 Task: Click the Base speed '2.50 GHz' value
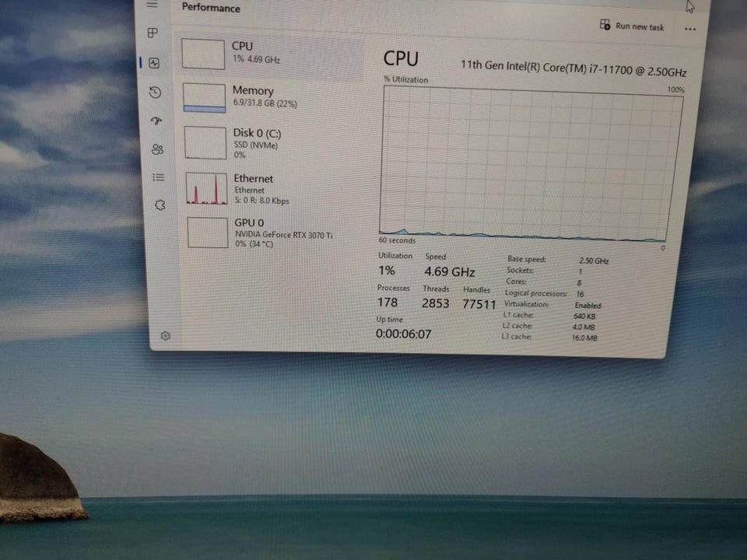pos(594,261)
